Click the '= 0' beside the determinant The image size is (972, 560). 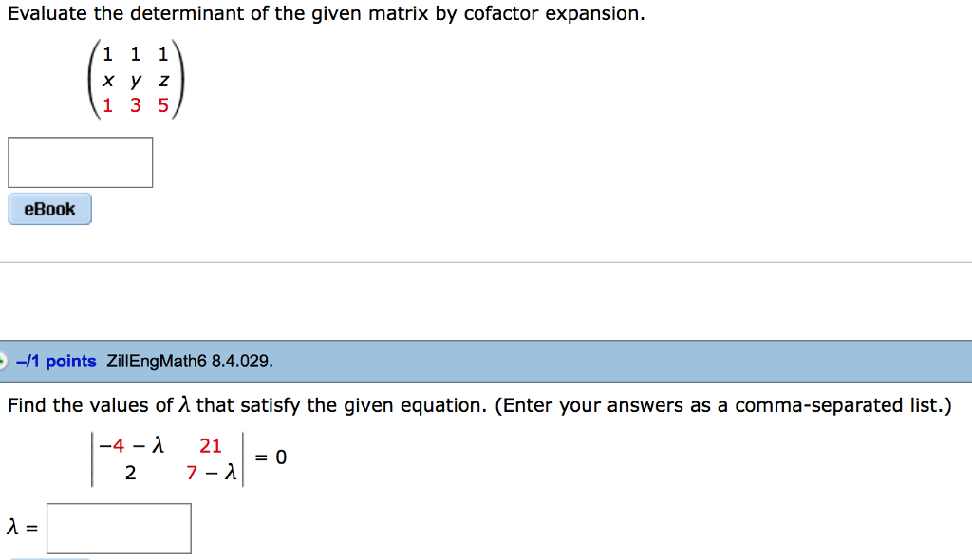tap(271, 457)
